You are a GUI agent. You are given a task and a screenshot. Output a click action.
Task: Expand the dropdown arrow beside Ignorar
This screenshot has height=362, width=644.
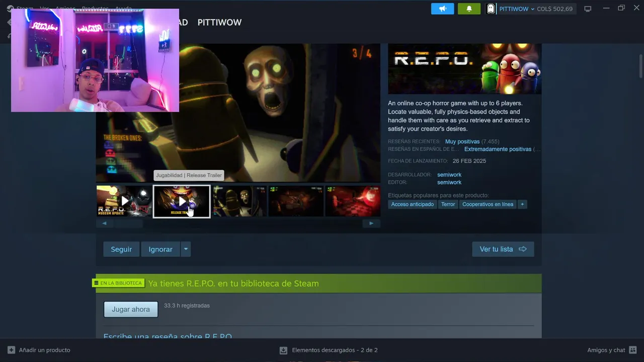tap(186, 249)
